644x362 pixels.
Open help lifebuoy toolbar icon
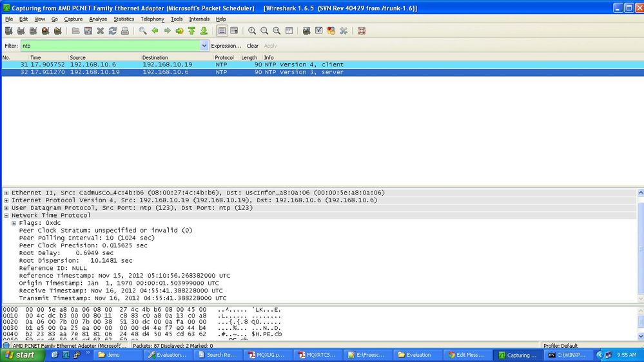(362, 31)
